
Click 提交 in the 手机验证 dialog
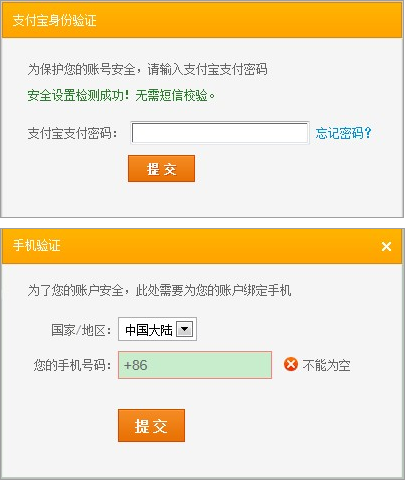pos(151,426)
